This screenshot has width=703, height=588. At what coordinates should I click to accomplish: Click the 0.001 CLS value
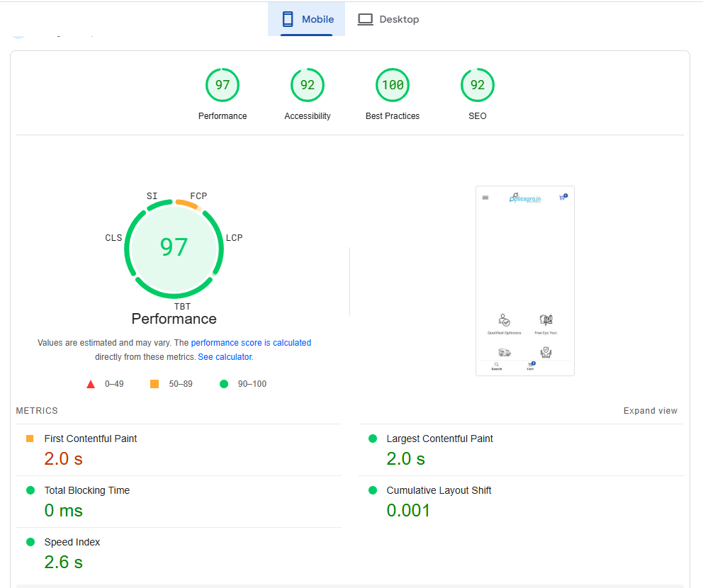coord(408,511)
